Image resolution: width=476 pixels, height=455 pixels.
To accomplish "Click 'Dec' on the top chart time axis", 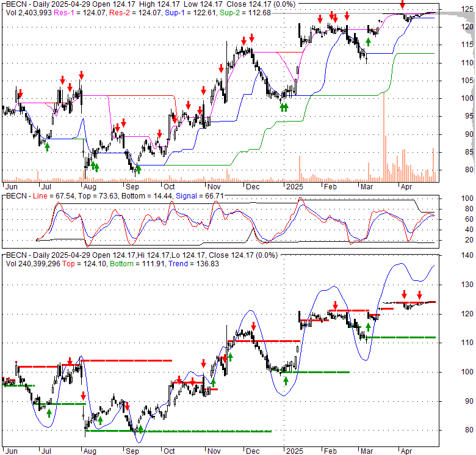I will pyautogui.click(x=253, y=186).
